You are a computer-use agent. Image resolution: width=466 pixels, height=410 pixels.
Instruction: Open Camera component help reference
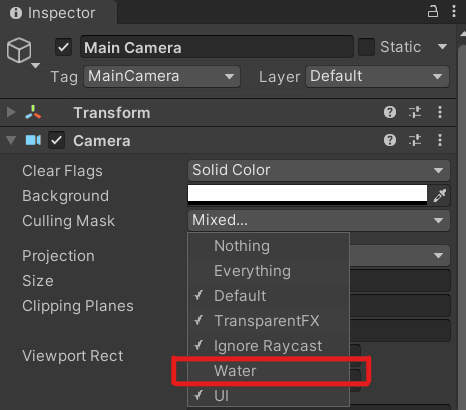pos(390,140)
